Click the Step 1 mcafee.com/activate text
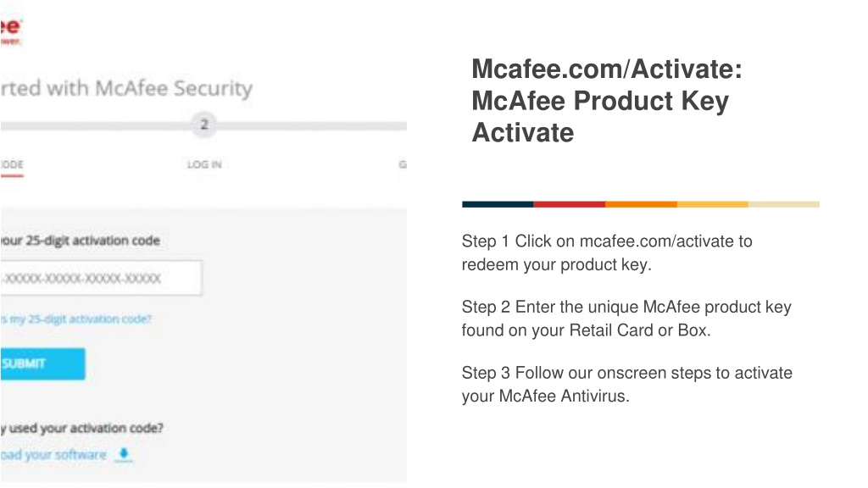Viewport: 868px width, 488px height. click(607, 252)
